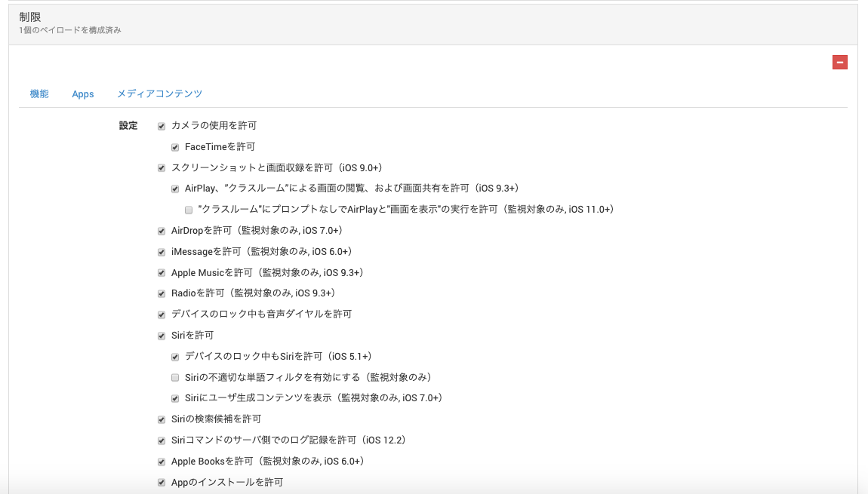Disable スクリーンショットと画面収録を許可 checkbox
This screenshot has height=494, width=868.
point(162,168)
